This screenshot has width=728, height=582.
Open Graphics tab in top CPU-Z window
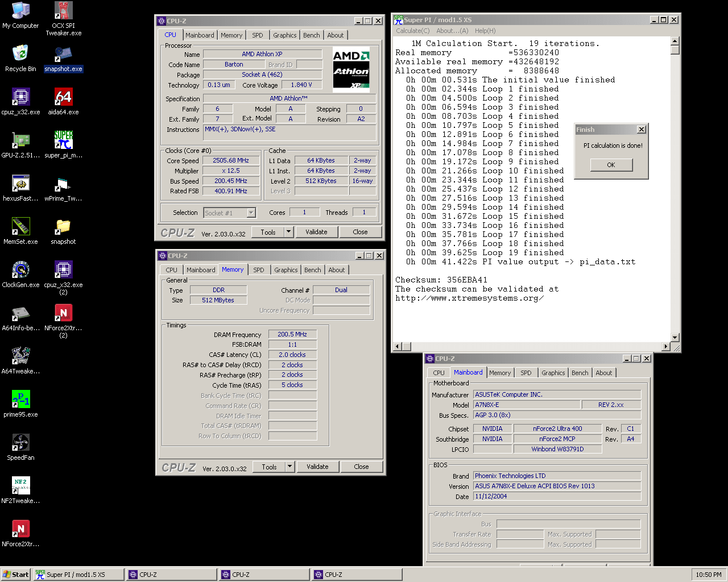tap(285, 35)
